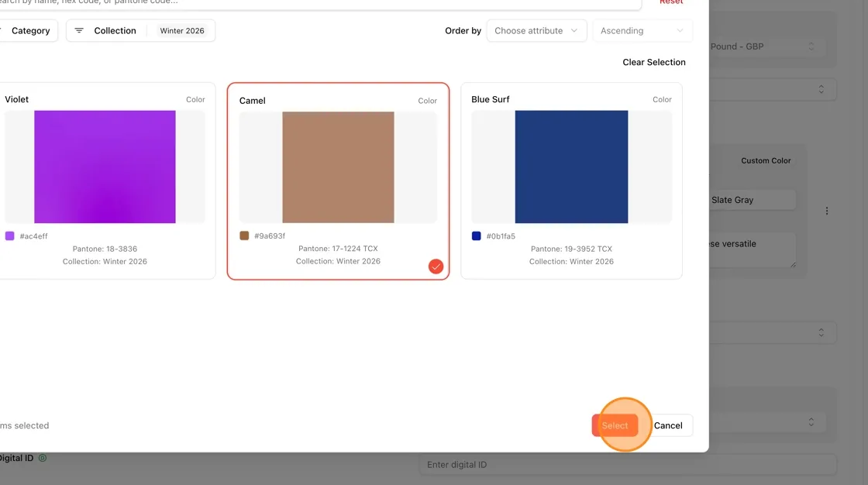Viewport: 868px width, 485px height.
Task: Click the Enter digital ID field
Action: click(627, 465)
